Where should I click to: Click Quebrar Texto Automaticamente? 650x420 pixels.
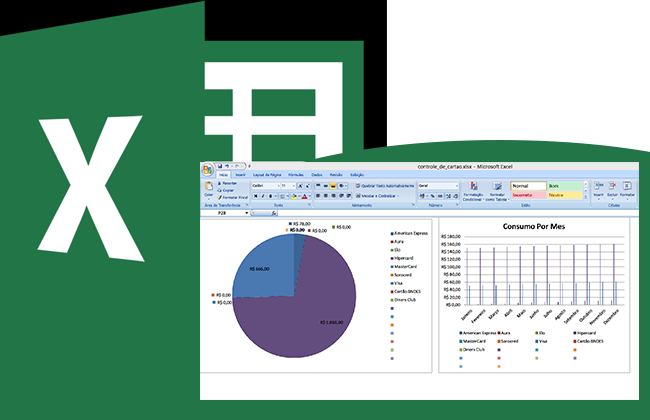click(385, 186)
